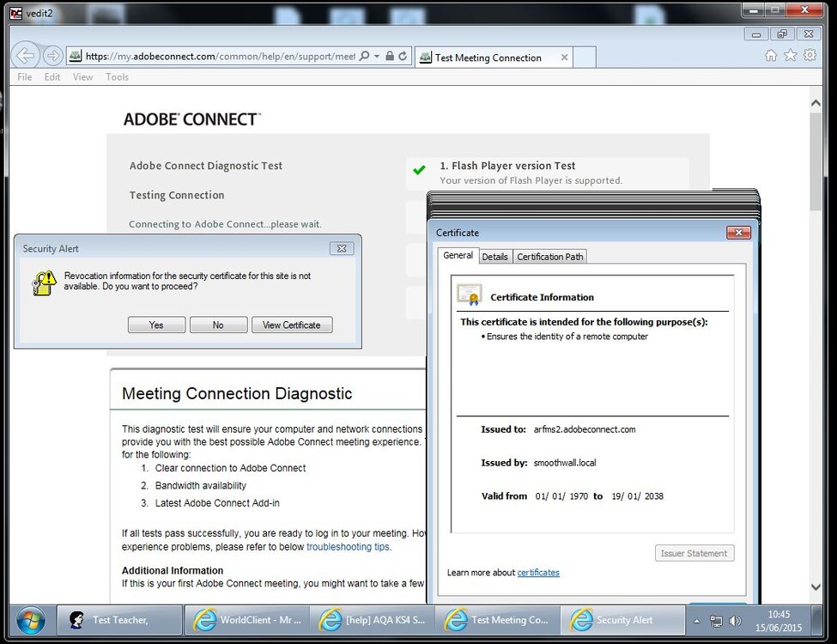The height and width of the screenshot is (644, 837).
Task: Click the Issuer Statement button
Action: 694,553
